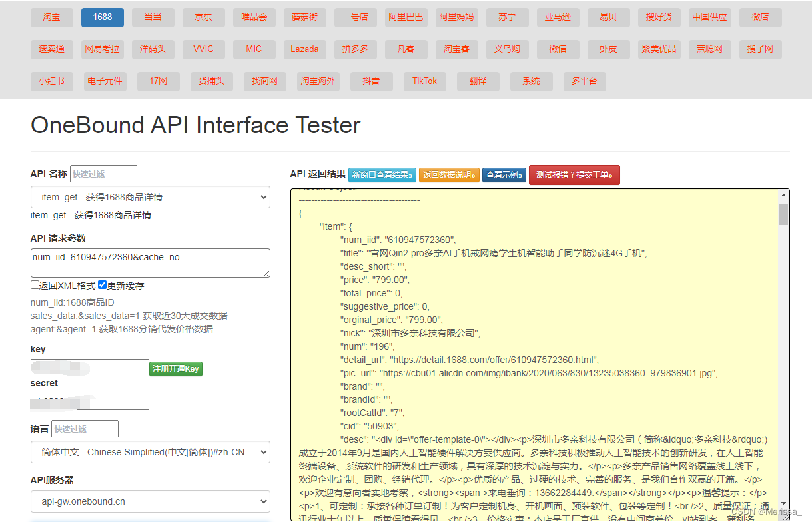Viewport: 812px width, 522px height.
Task: Toggle the 更新缓存 checkbox
Action: tap(102, 285)
